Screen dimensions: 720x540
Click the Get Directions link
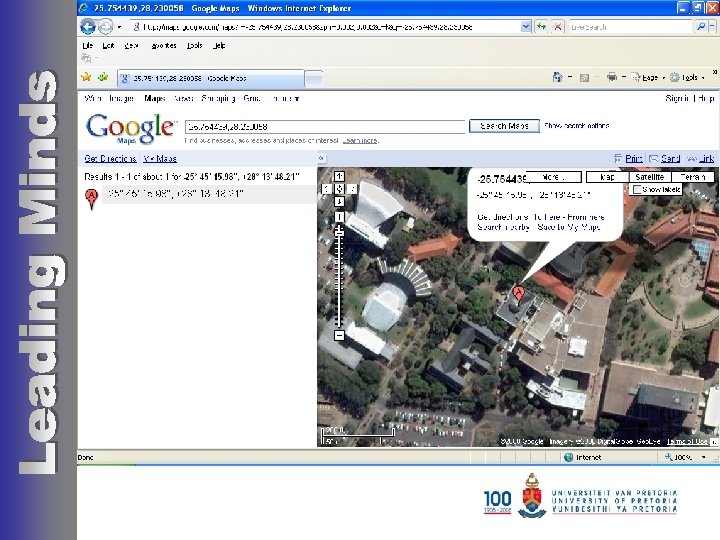[110, 158]
